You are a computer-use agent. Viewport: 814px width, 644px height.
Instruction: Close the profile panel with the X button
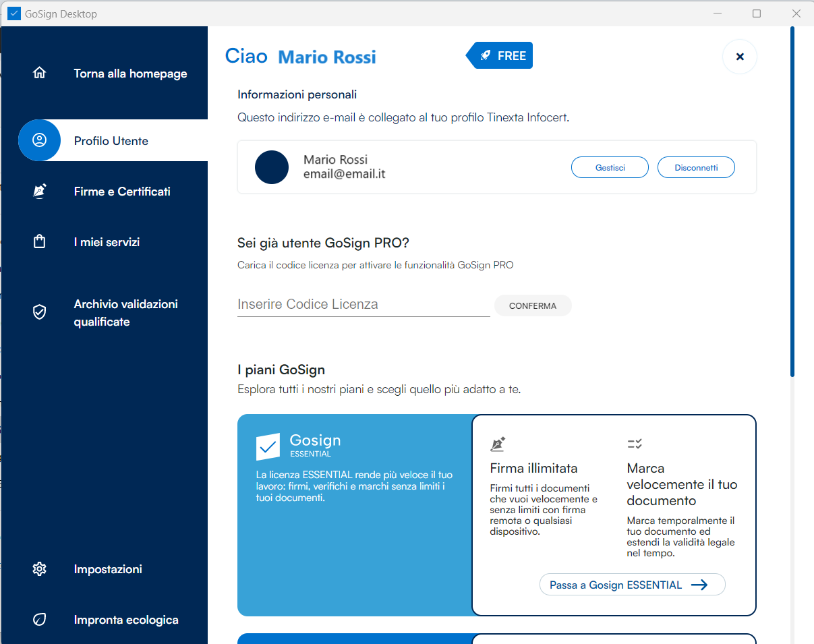(739, 57)
